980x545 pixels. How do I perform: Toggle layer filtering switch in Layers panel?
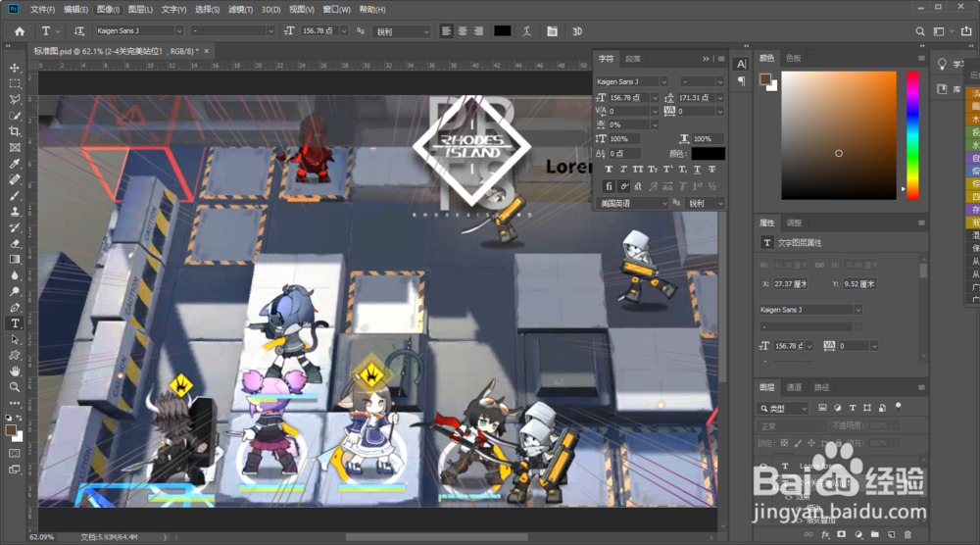[x=898, y=407]
